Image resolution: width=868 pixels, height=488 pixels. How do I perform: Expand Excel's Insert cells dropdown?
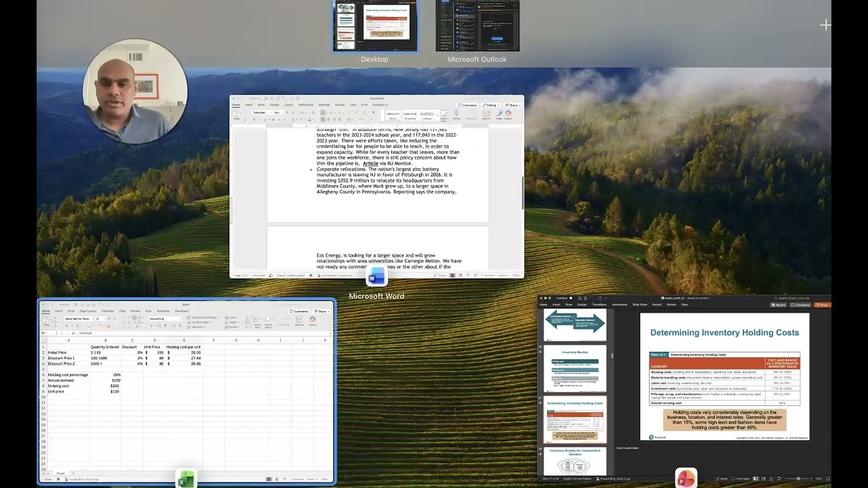point(232,318)
